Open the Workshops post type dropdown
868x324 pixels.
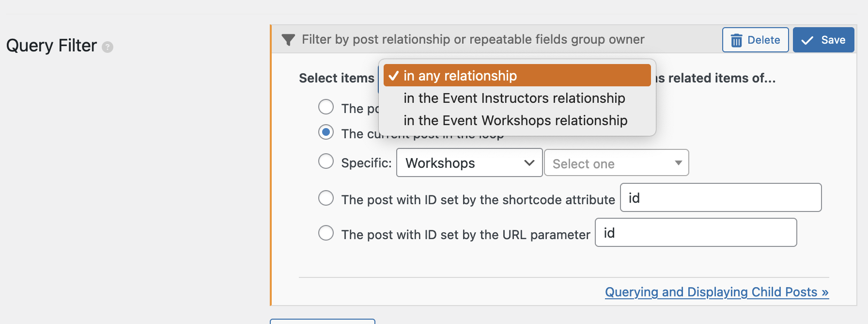tap(469, 162)
